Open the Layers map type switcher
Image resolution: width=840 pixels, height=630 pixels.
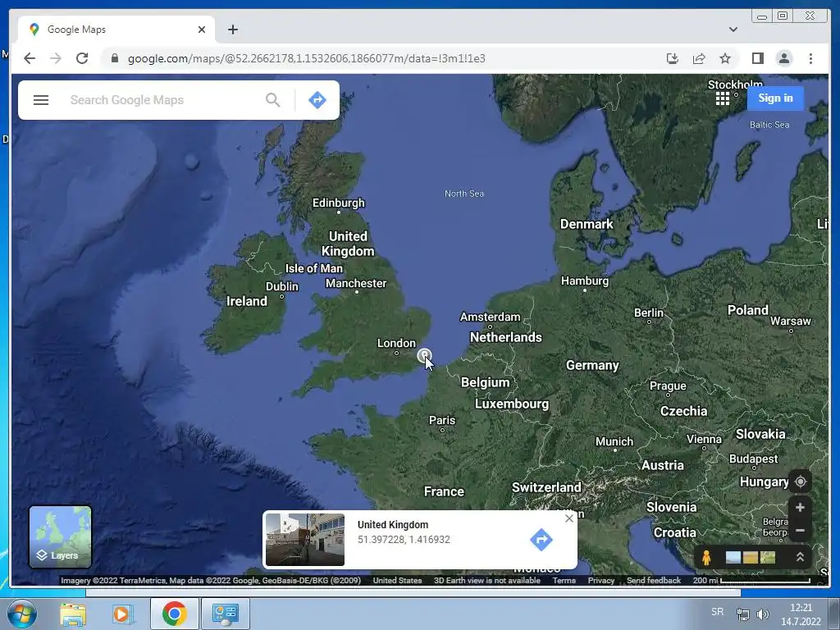pos(60,536)
